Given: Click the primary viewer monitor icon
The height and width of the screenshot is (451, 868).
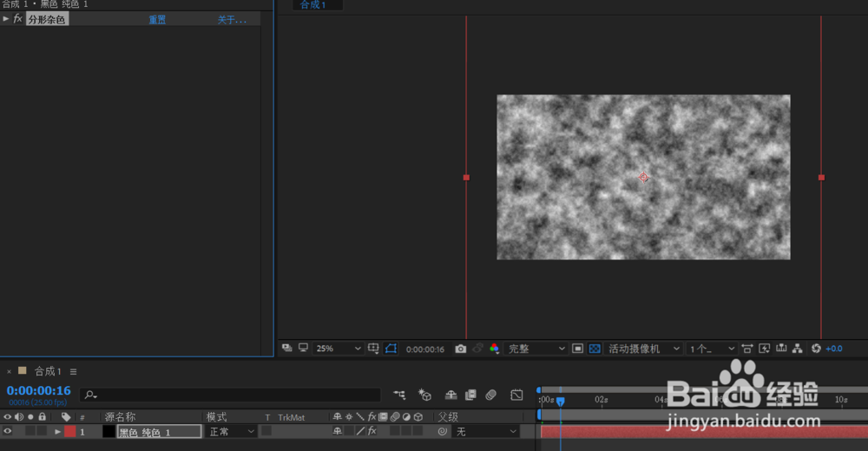Looking at the screenshot, I should (x=303, y=348).
